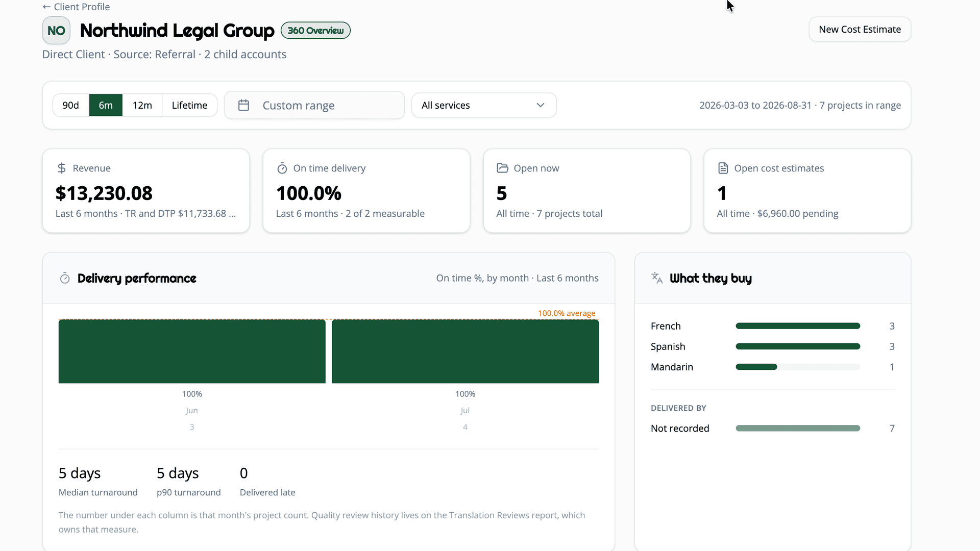980x551 pixels.
Task: Click the NO client avatar badge
Action: click(x=56, y=31)
